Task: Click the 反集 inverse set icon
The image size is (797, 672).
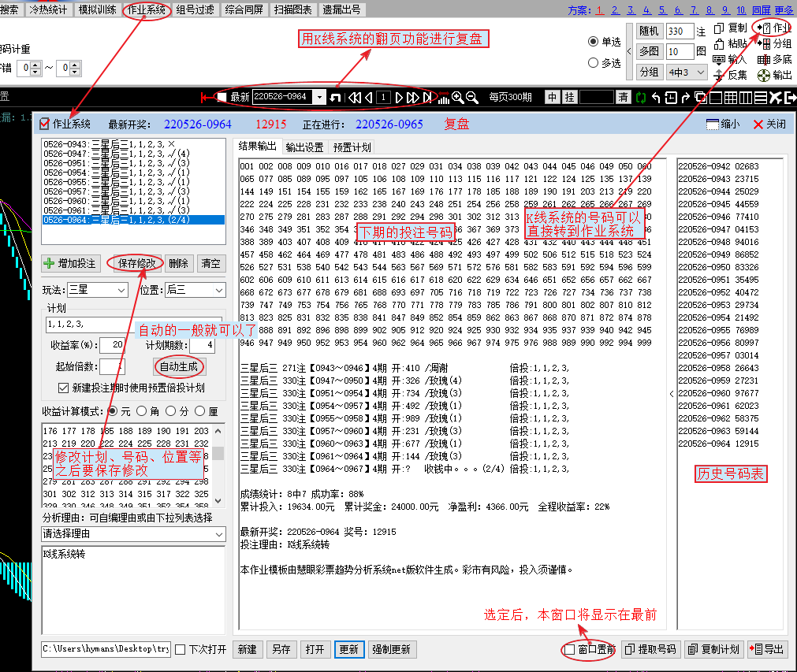Action: 719,76
